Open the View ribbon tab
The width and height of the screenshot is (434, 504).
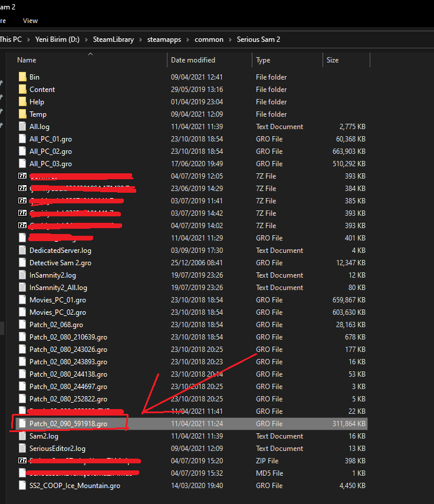[x=30, y=21]
